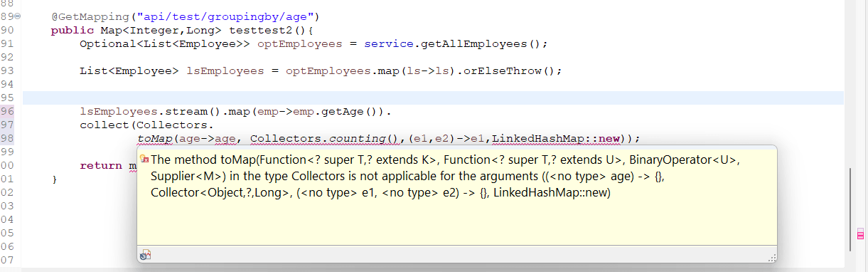Place cursor in highlighted empty line 95

(433, 98)
